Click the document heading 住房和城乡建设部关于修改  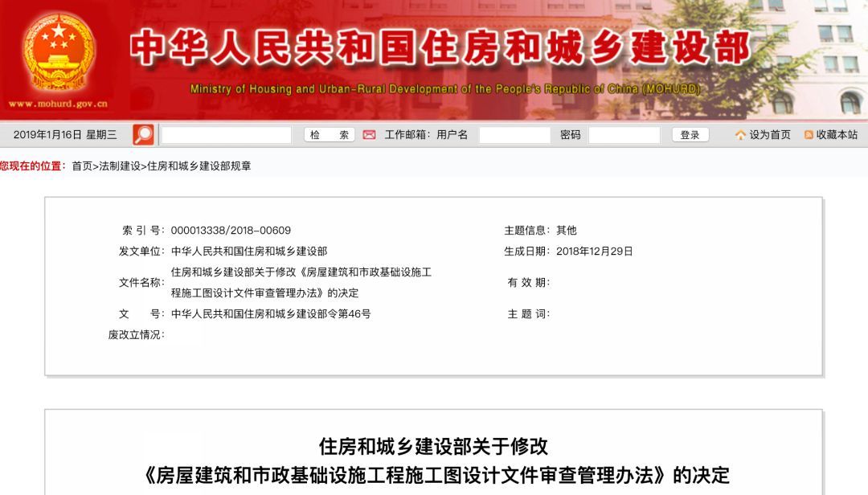click(433, 446)
